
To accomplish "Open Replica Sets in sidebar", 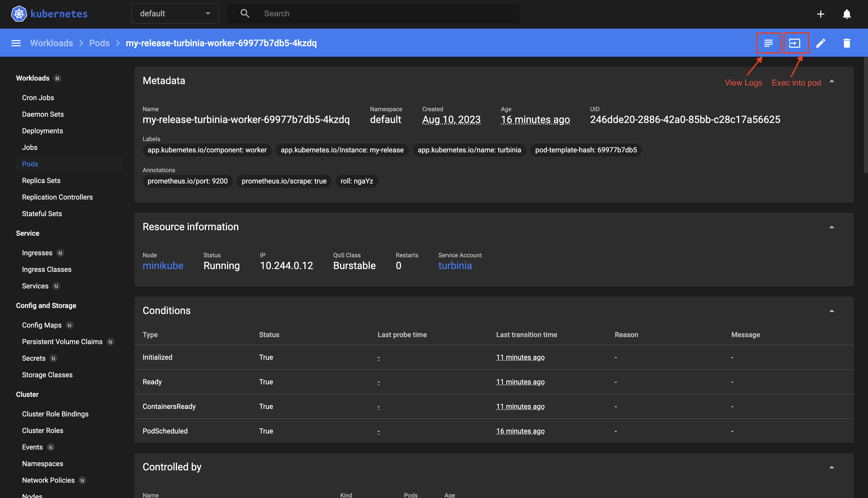I will pyautogui.click(x=41, y=180).
